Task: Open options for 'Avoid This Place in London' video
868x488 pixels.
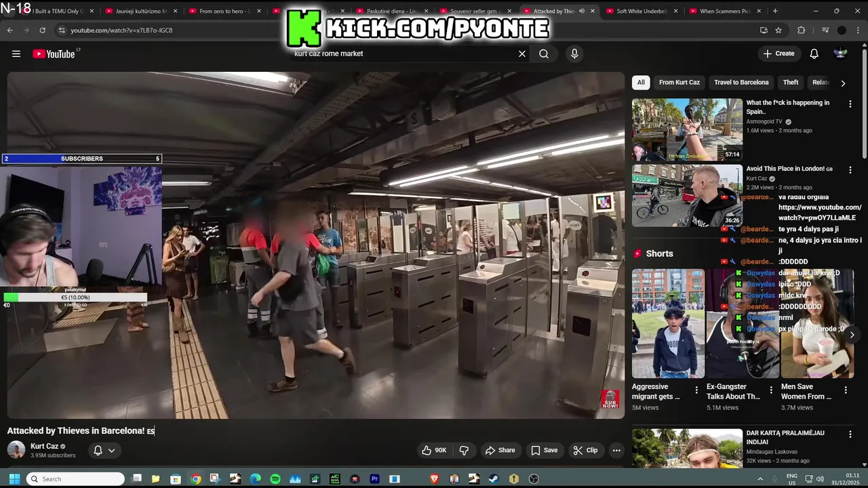Action: [850, 169]
